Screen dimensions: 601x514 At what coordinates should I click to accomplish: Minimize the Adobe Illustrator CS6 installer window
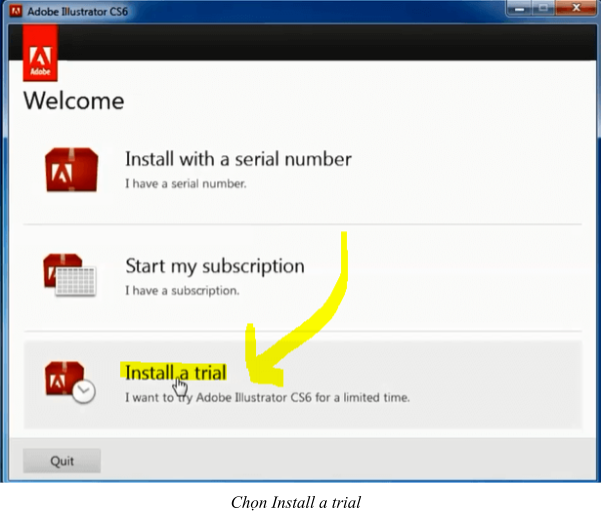pyautogui.click(x=516, y=9)
